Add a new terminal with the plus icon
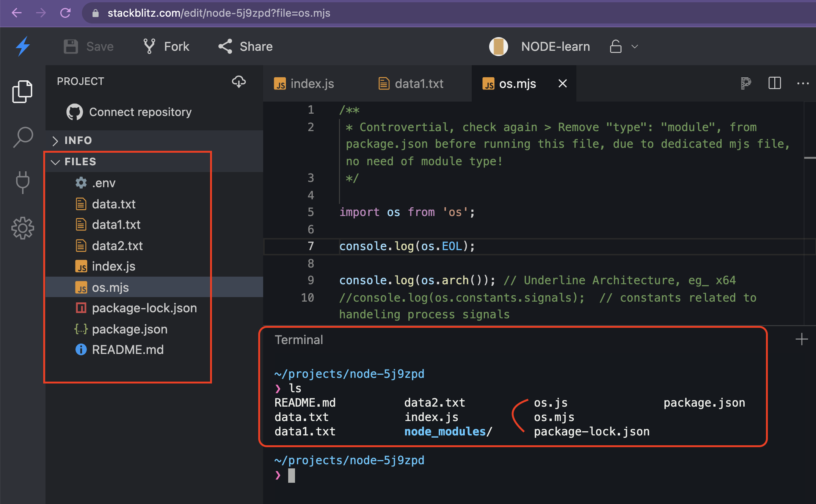 coord(802,339)
